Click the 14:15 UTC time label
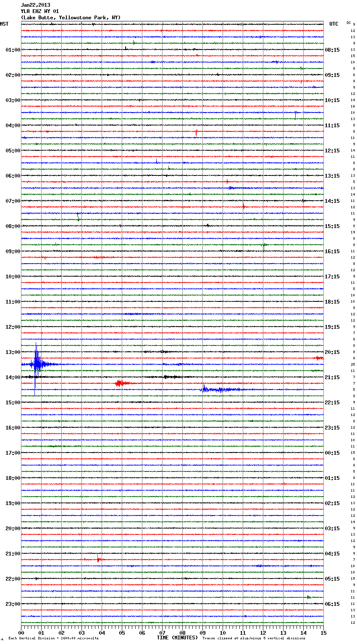 tap(332, 201)
